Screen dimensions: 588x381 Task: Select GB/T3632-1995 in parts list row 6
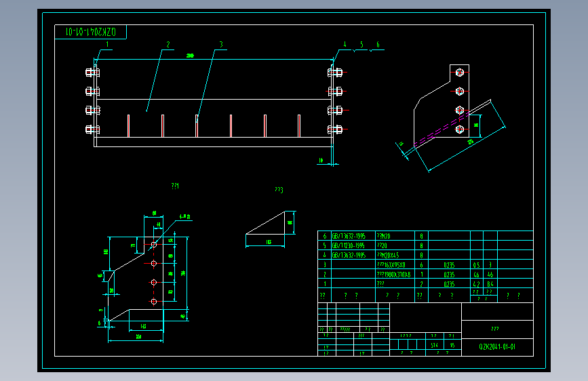349,236
